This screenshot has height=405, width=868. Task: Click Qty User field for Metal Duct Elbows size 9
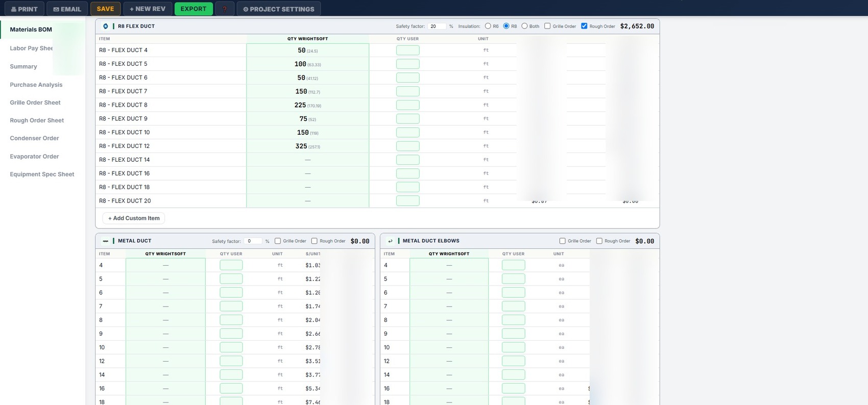coord(514,334)
